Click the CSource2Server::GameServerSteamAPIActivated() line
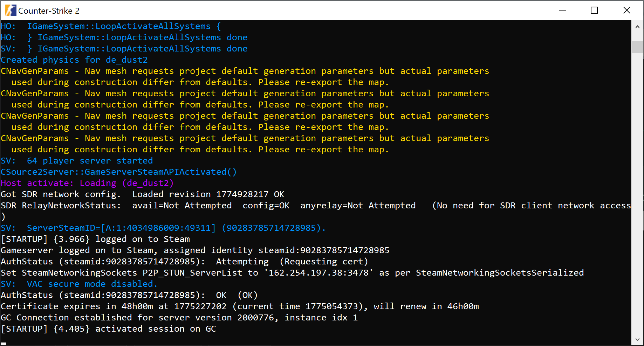This screenshot has height=346, width=644. [118, 172]
